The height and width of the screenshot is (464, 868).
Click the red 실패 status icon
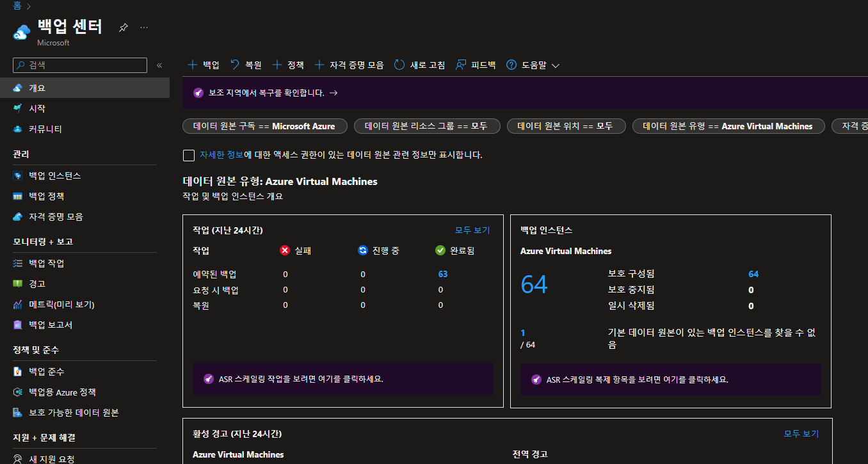(x=285, y=250)
